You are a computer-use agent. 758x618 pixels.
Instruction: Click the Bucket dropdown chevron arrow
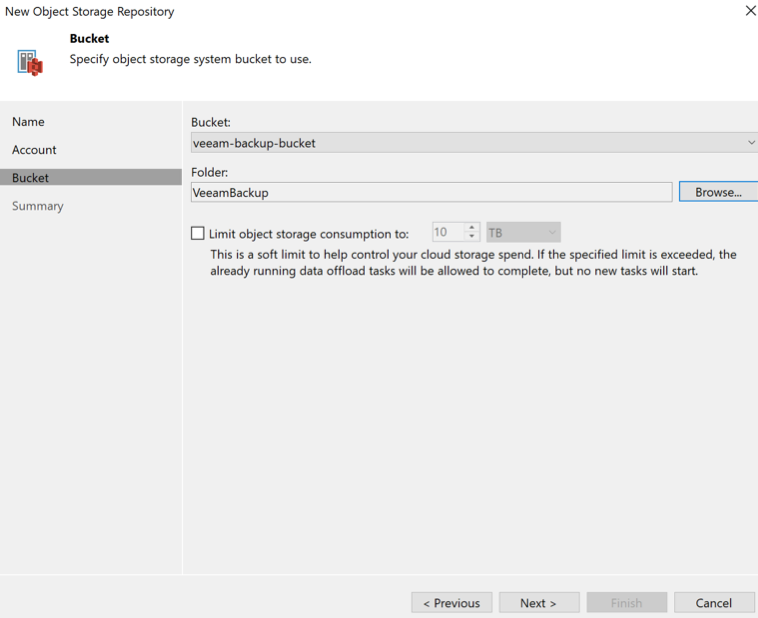click(751, 143)
